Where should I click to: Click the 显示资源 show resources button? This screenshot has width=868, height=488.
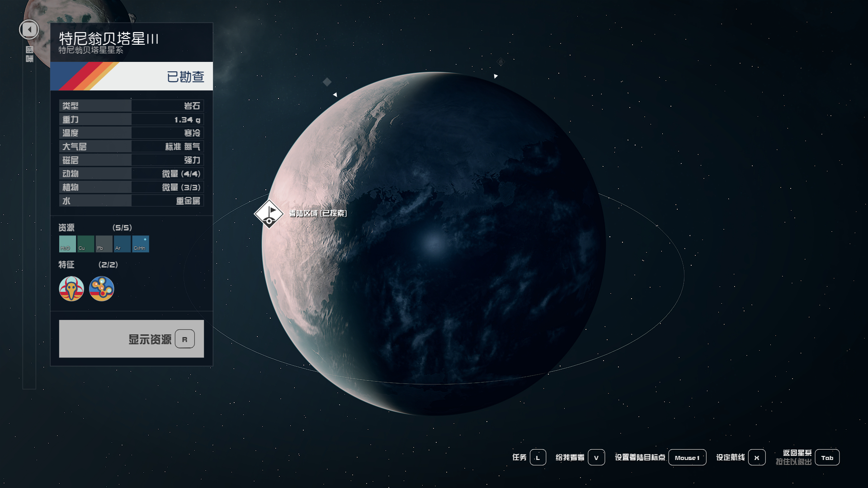point(132,339)
